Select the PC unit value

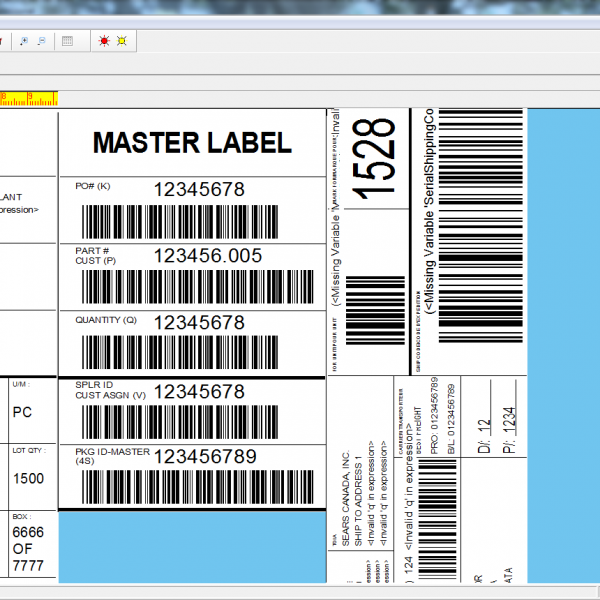(x=22, y=412)
